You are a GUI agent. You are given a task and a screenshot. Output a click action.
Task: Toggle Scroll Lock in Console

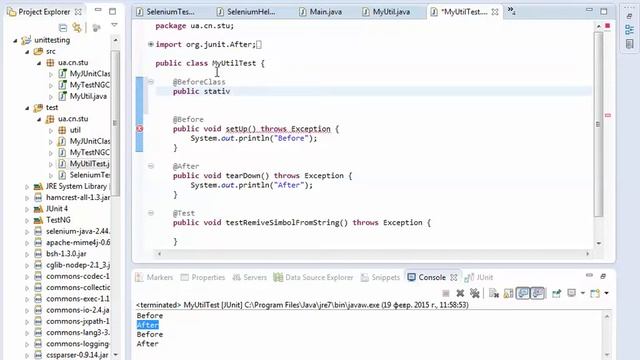pyautogui.click(x=508, y=293)
